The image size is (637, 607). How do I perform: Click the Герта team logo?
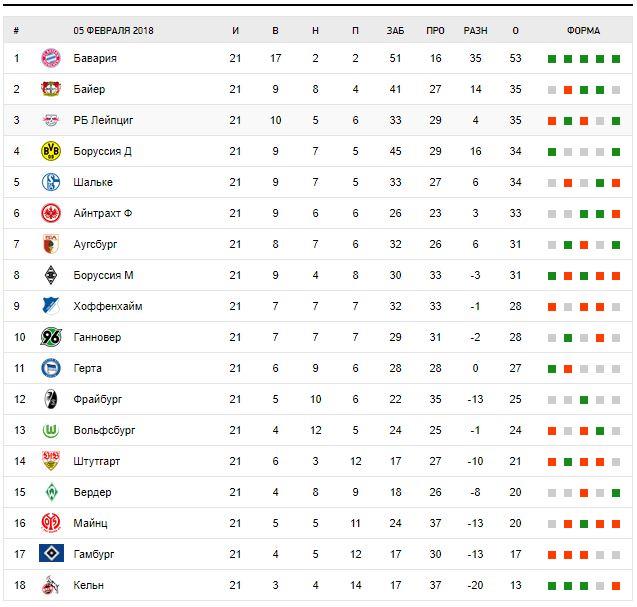[50, 368]
